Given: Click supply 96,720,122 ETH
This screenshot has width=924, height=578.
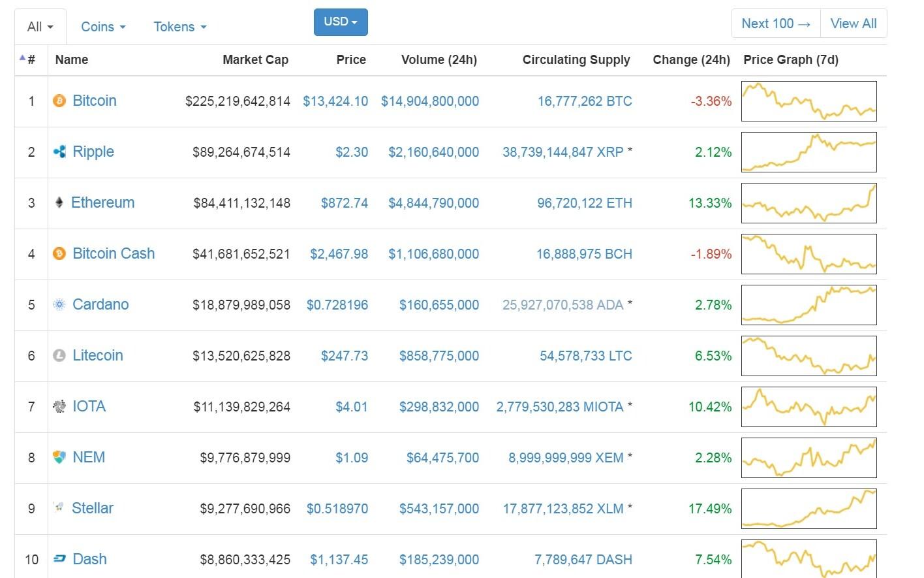Looking at the screenshot, I should [x=585, y=203].
